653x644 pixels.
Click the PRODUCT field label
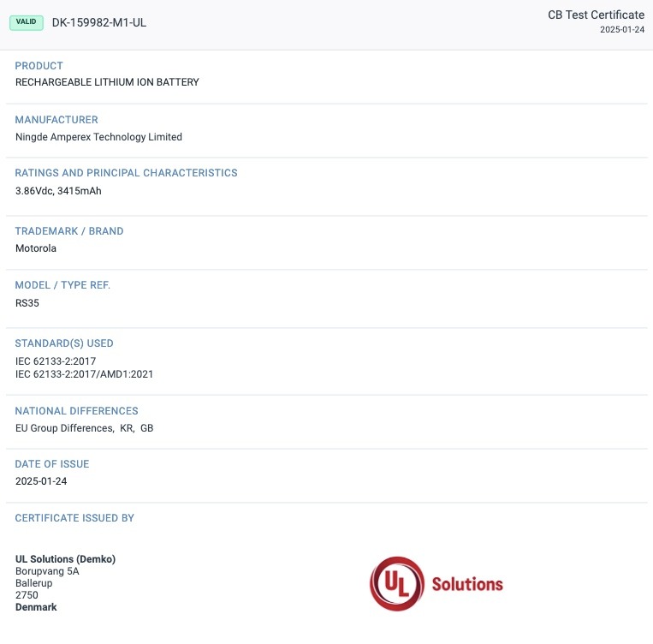[x=39, y=66]
